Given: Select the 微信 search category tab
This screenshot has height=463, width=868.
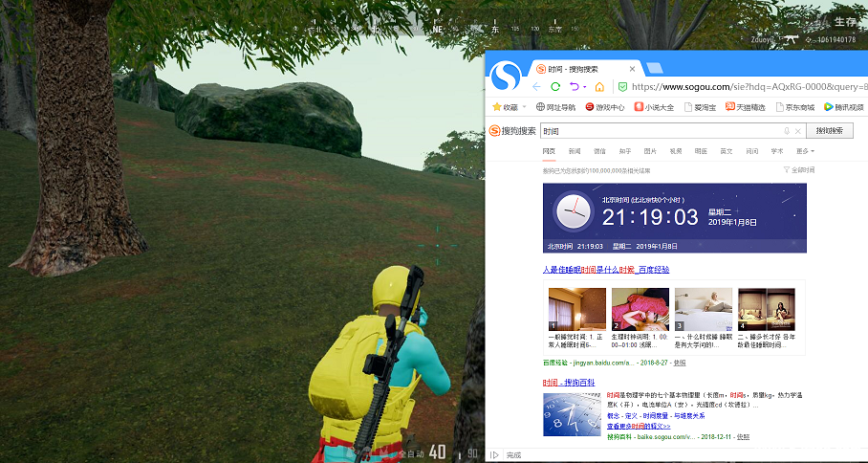Looking at the screenshot, I should click(x=599, y=151).
